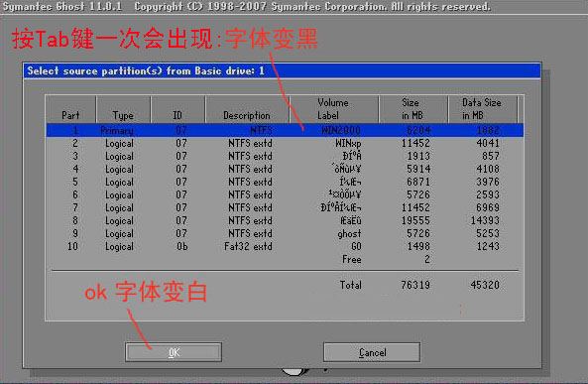Viewport: 588px width, 384px height.
Task: Click the Cancel button
Action: point(372,352)
